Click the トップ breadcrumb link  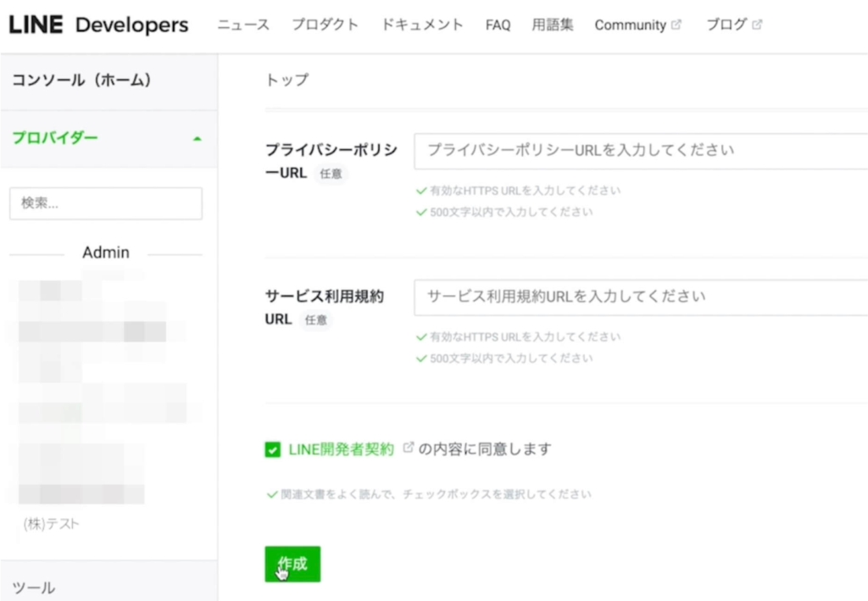point(287,81)
